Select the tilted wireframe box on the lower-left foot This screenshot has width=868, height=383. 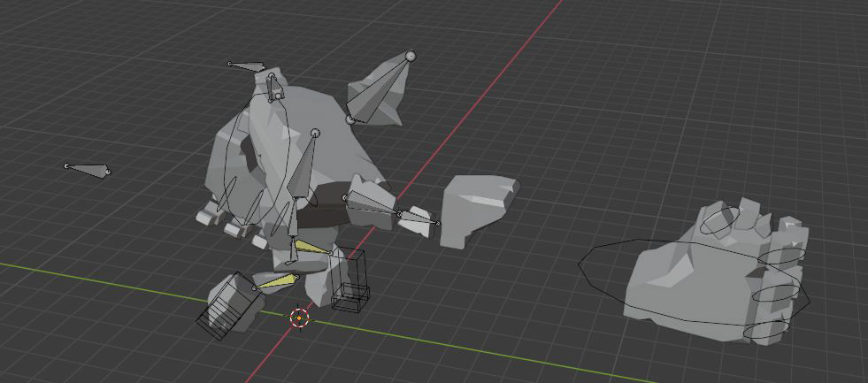pos(230,305)
